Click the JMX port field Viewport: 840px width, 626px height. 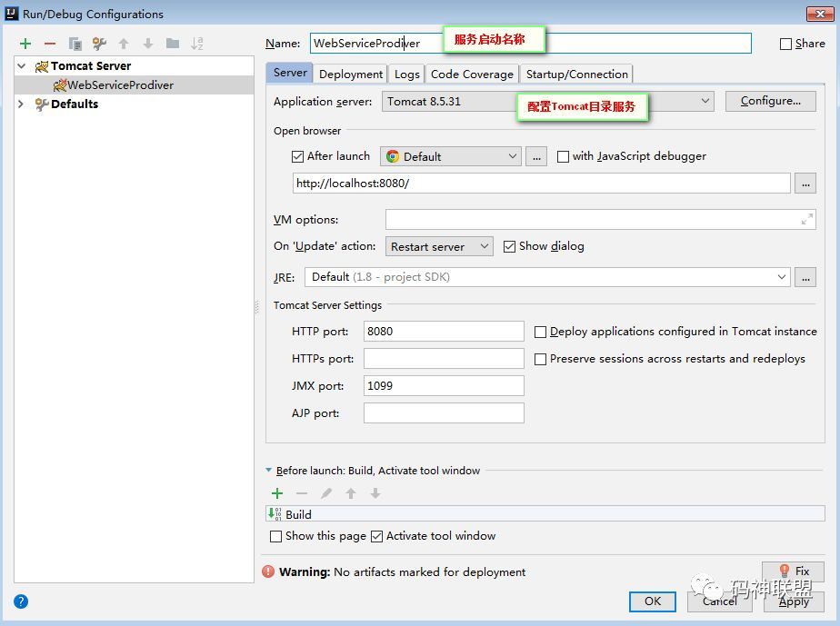click(x=444, y=385)
